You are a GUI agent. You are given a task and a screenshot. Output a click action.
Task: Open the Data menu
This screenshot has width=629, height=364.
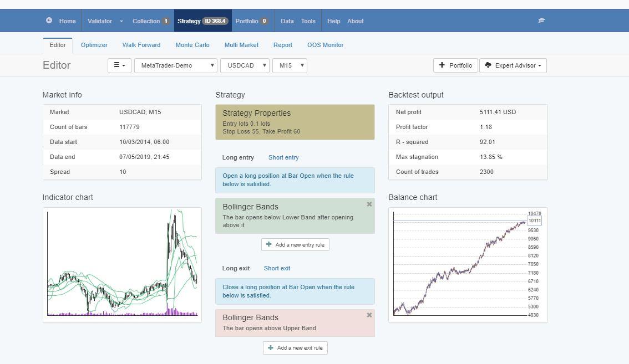pyautogui.click(x=287, y=21)
